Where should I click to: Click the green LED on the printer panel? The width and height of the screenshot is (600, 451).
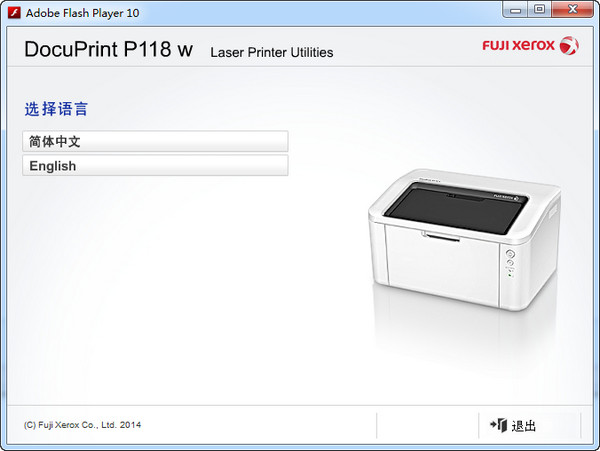[509, 275]
